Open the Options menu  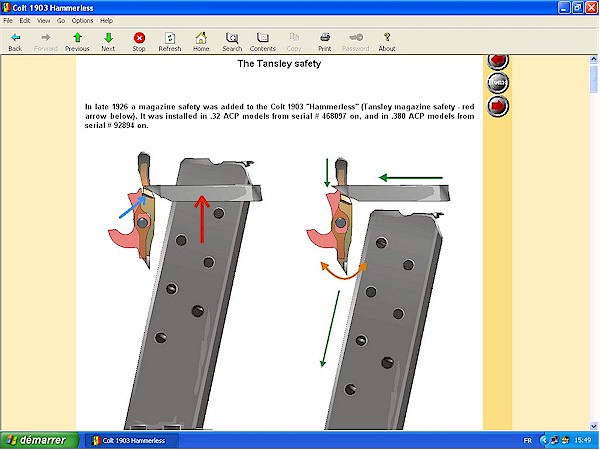pos(82,21)
